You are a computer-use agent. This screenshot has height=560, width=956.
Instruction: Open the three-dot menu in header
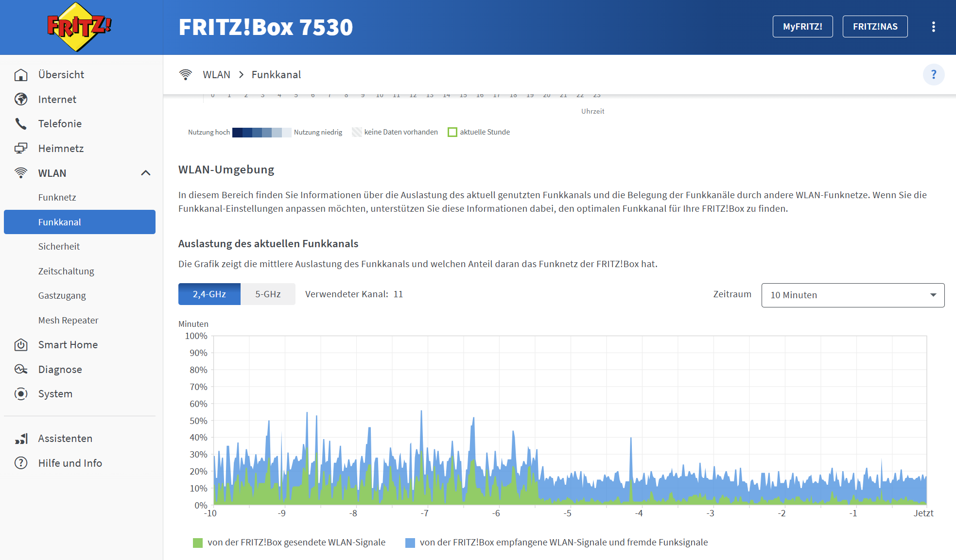933,27
